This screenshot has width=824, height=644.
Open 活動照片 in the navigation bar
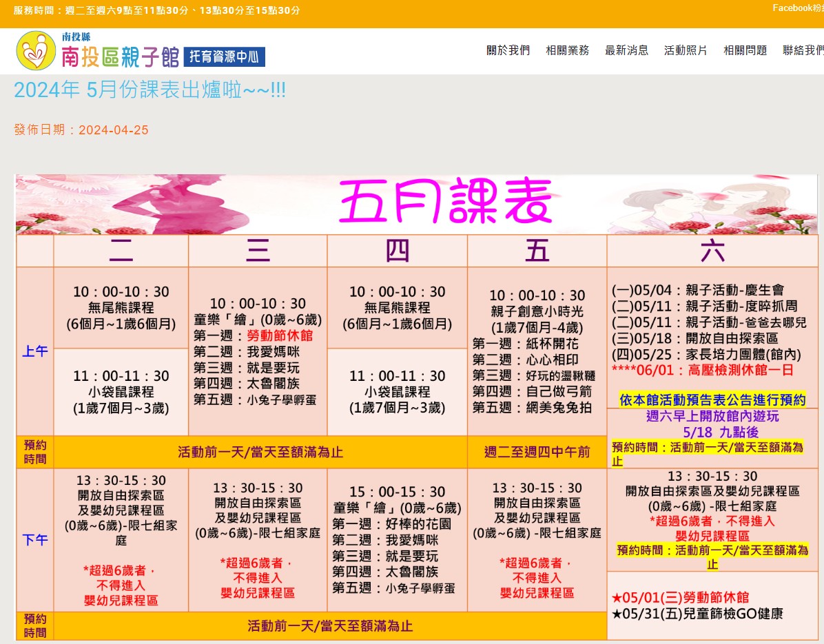tap(686, 50)
